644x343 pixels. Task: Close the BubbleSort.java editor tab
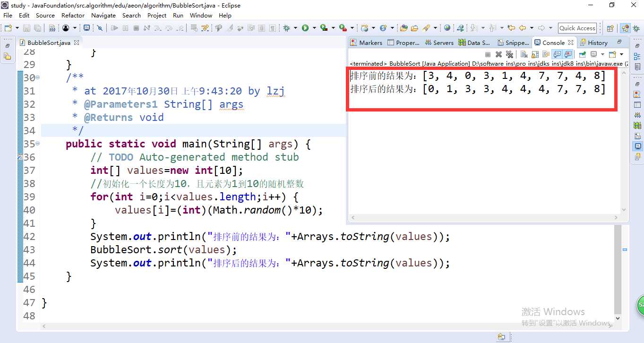(77, 42)
